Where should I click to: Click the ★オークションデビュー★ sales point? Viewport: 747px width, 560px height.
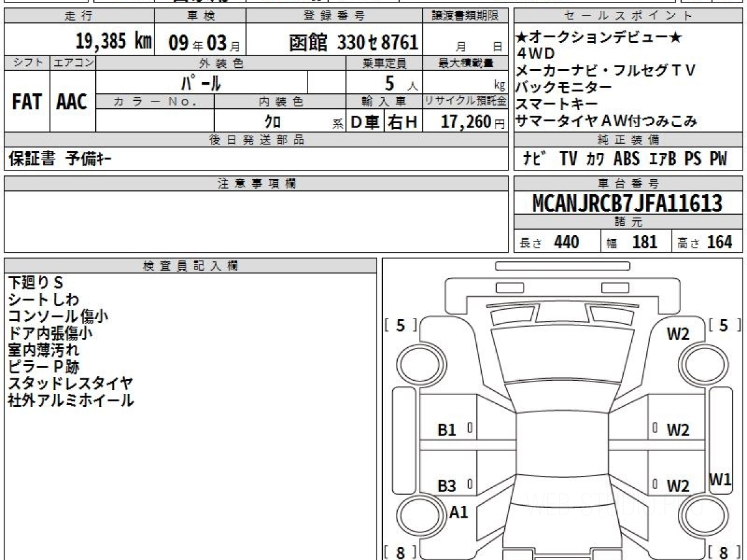click(599, 38)
